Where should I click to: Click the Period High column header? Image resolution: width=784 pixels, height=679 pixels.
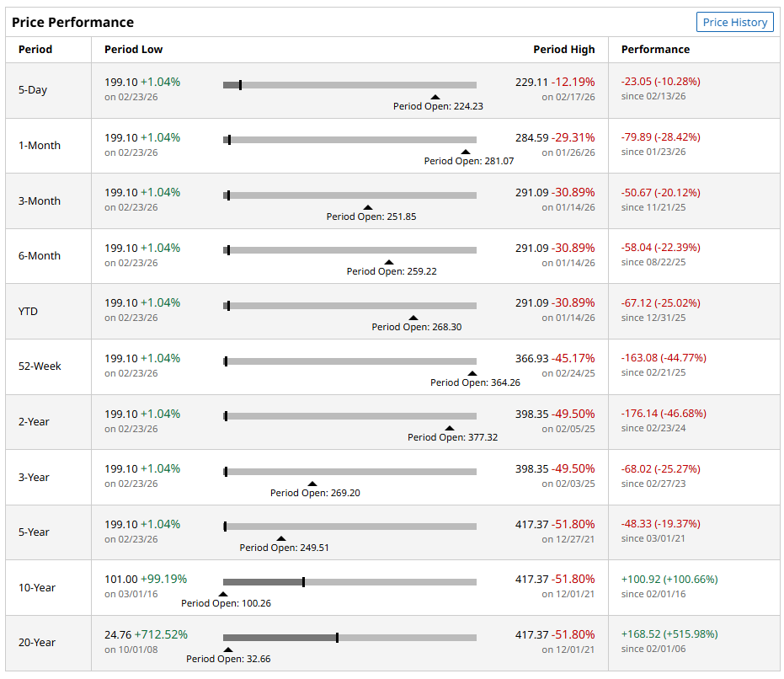coord(563,50)
